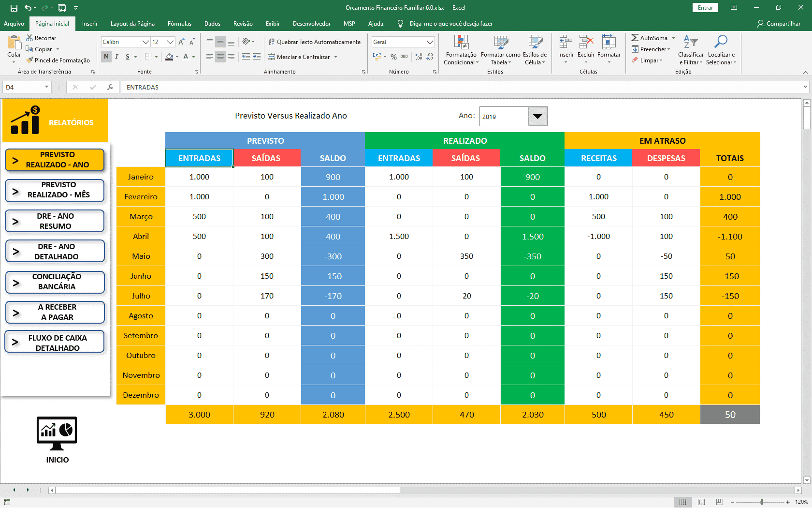Open Localizar e Selecionar magnifier

[721, 50]
